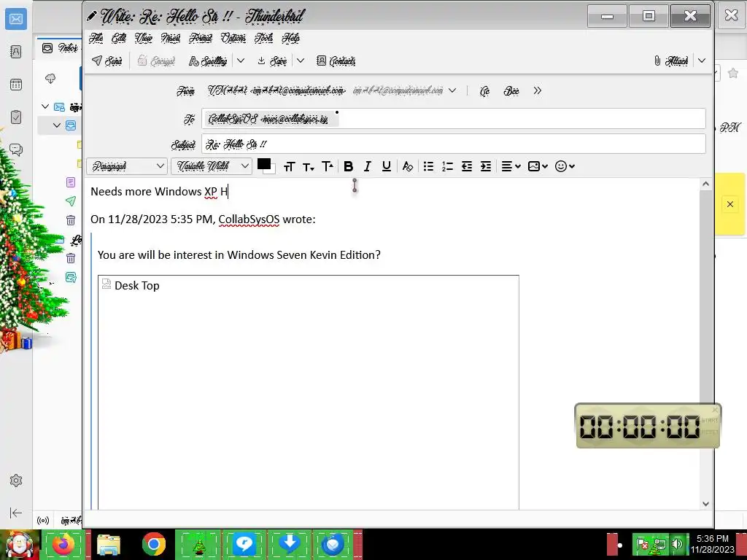Click the Santa start button
This screenshot has width=747, height=560.
point(19,544)
